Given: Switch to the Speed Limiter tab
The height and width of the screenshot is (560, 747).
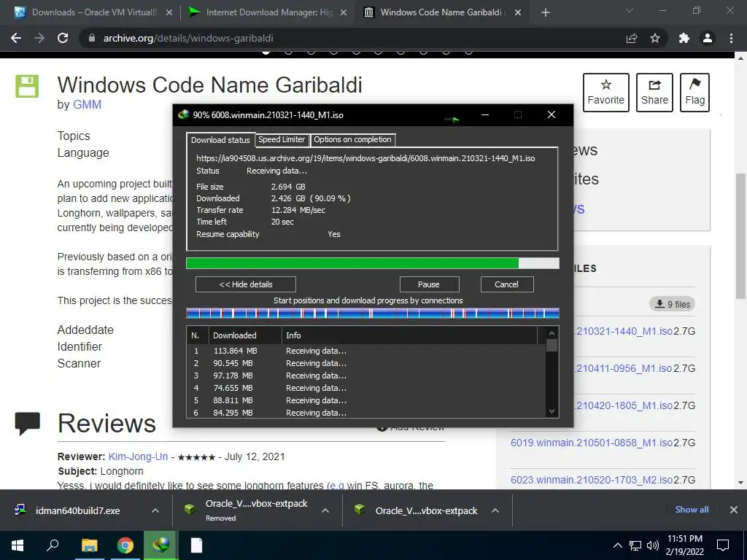Looking at the screenshot, I should 282,139.
